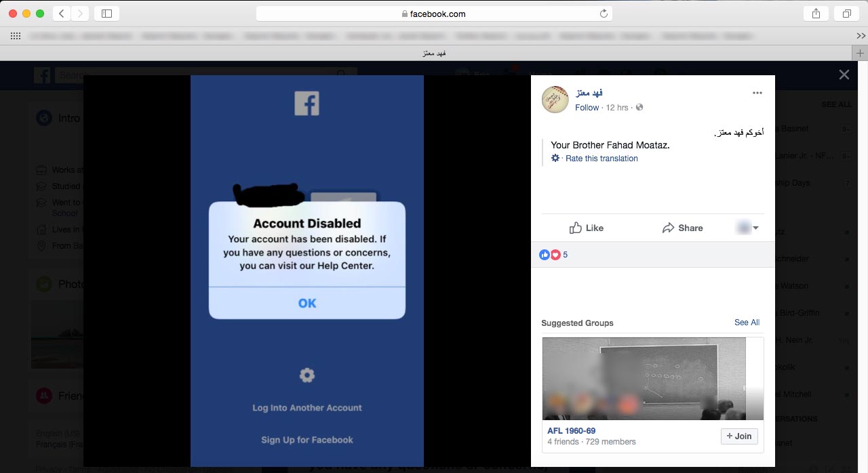Image resolution: width=868 pixels, height=473 pixels.
Task: Open the AFL 1960-69 group thumbnail
Action: (x=644, y=378)
